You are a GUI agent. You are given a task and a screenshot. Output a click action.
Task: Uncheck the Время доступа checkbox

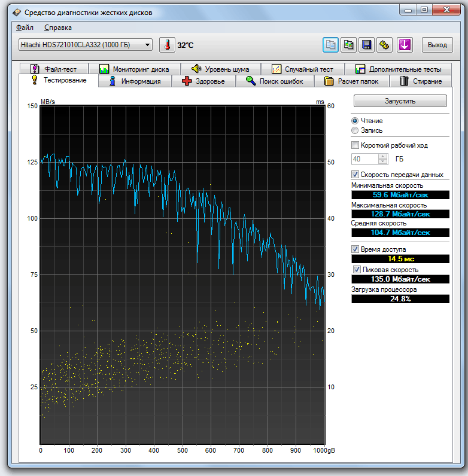point(355,249)
